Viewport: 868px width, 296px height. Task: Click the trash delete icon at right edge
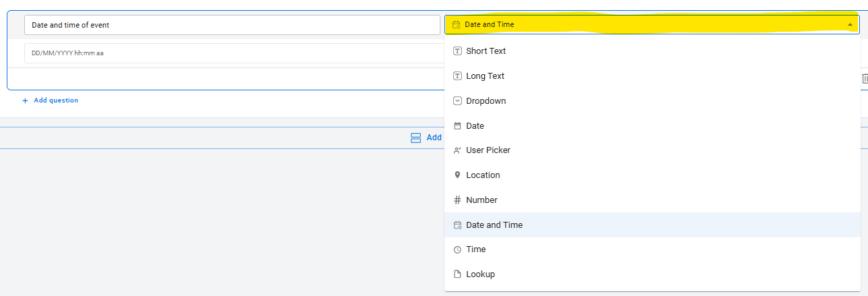(865, 79)
